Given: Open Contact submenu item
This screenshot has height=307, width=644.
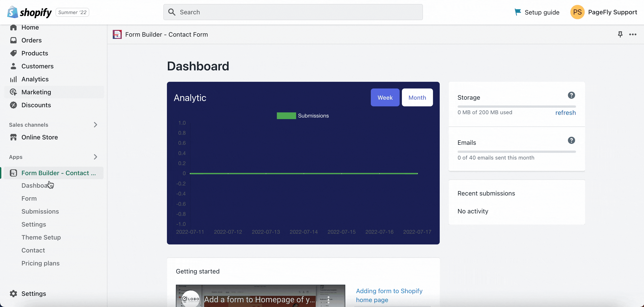Looking at the screenshot, I should click(33, 250).
